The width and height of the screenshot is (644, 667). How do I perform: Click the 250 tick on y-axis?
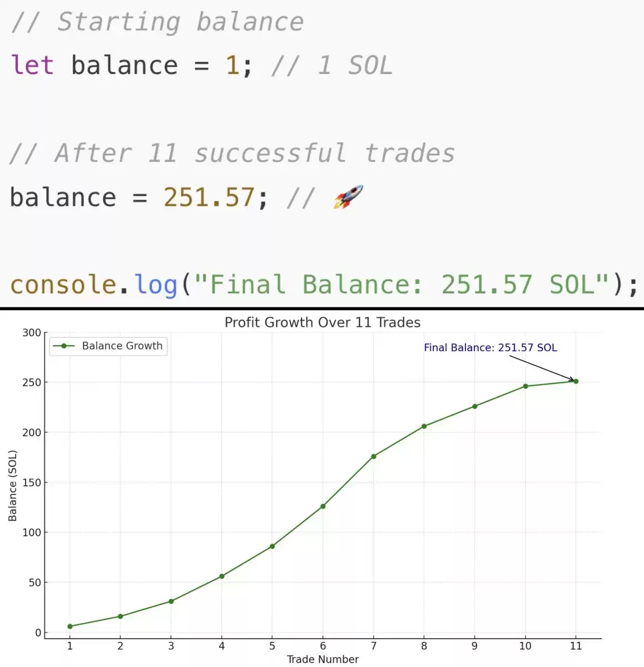click(32, 382)
